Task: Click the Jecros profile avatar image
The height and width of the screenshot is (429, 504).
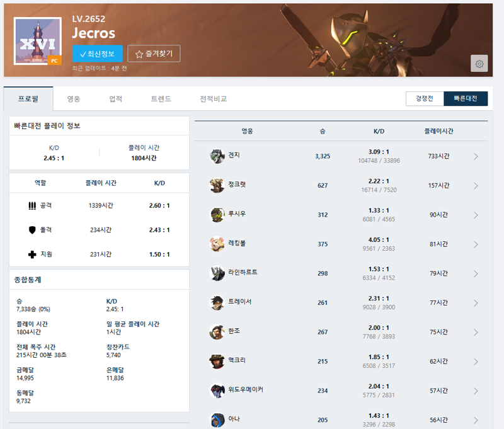Action: [38, 41]
